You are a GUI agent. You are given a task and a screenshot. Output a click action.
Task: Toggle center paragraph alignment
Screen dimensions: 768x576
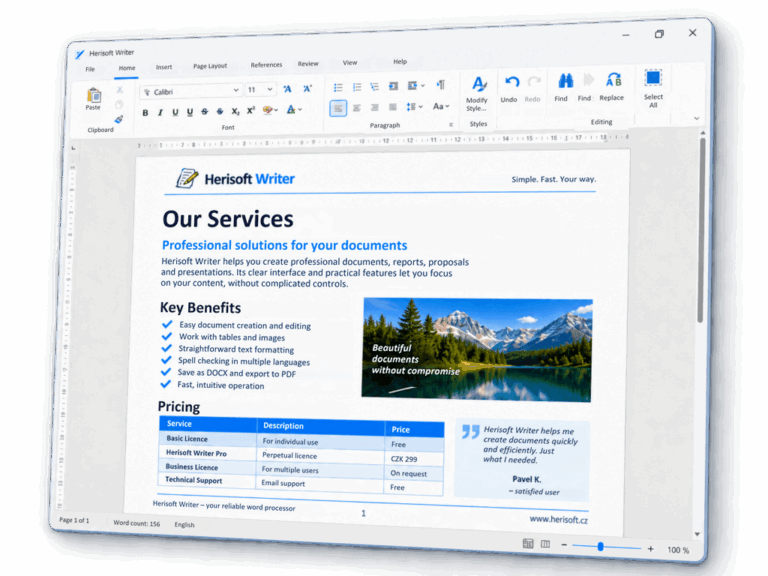pos(357,108)
